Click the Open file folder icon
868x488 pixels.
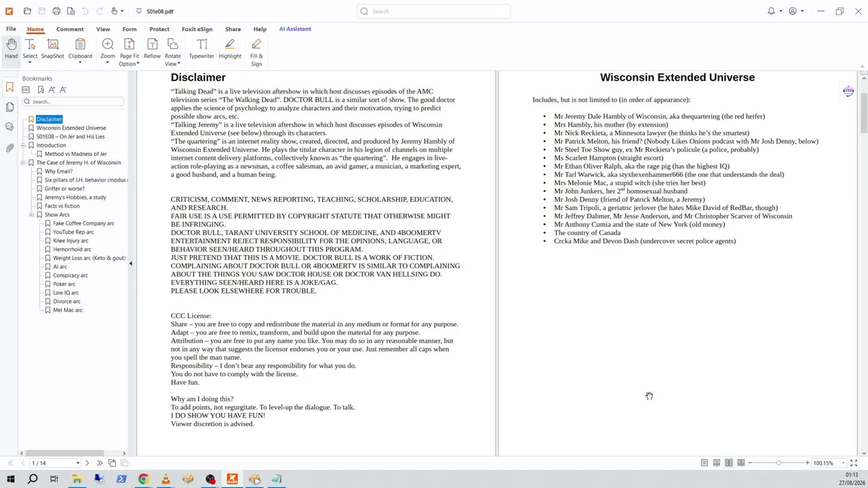(27, 11)
